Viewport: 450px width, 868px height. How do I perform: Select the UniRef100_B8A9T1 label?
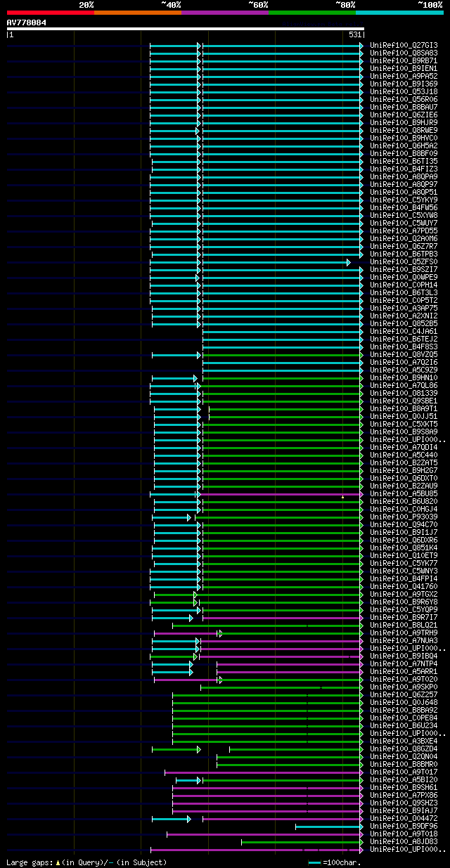point(404,408)
